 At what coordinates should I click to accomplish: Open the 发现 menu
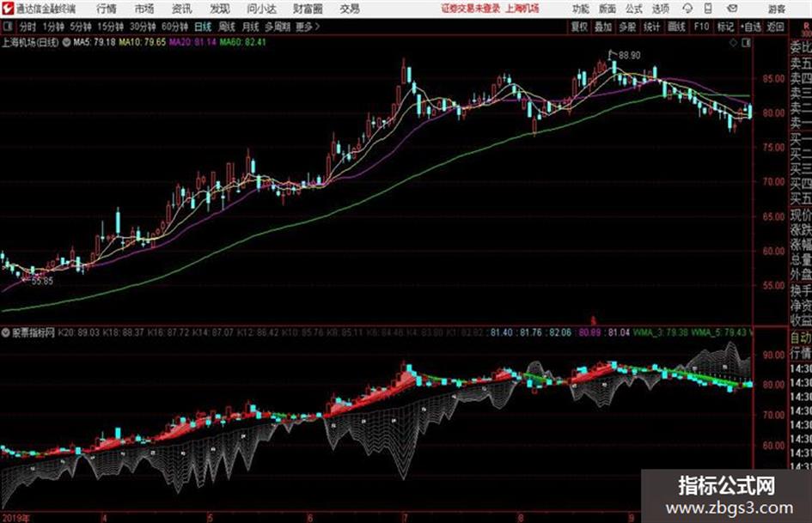tap(220, 9)
